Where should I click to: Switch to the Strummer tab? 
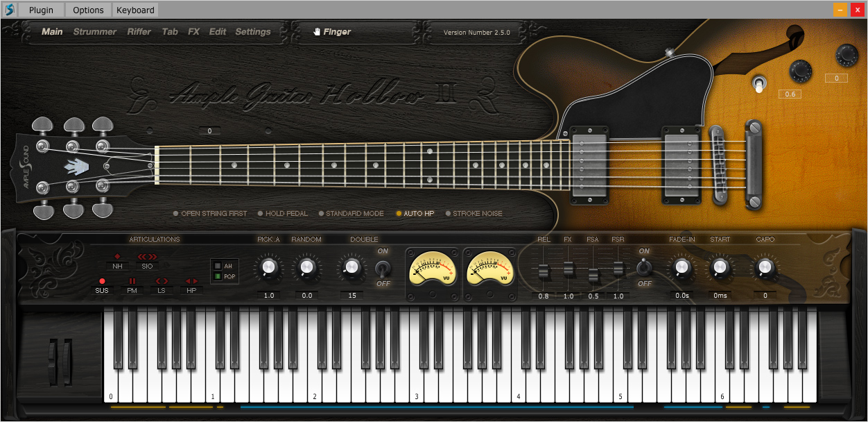94,31
